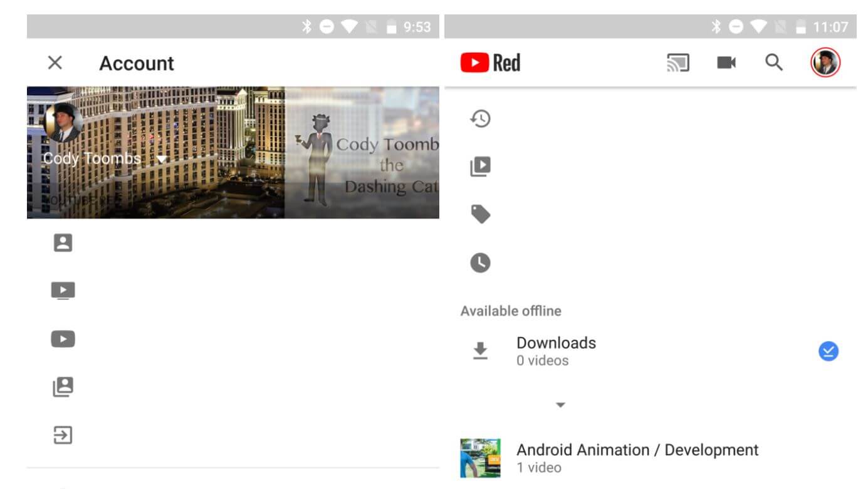The width and height of the screenshot is (868, 489).
Task: Expand the Cody Toombs account switcher arrow
Action: click(162, 160)
